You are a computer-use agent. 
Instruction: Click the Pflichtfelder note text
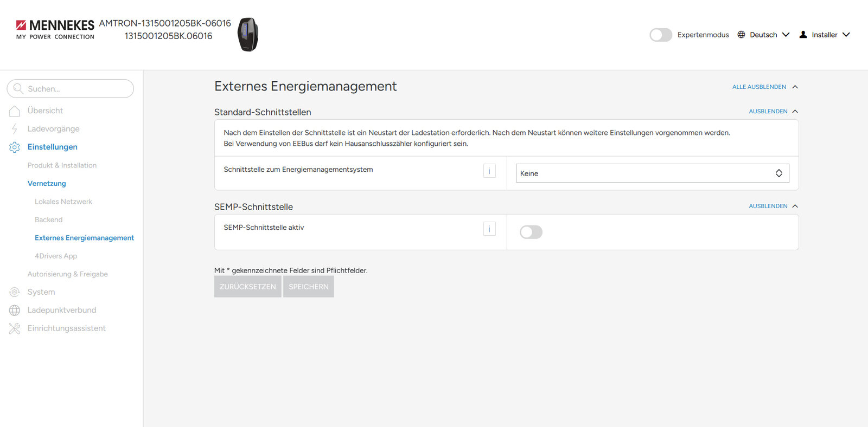291,270
